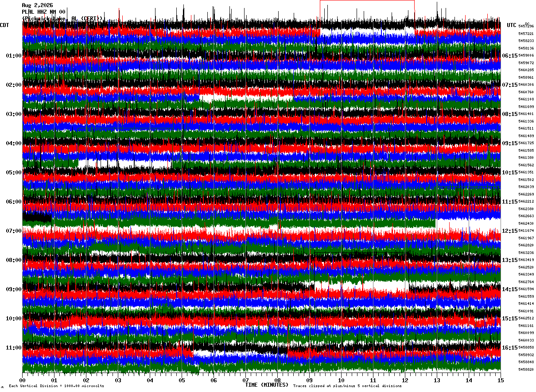Click the DC offset value "5462663"

coord(526,216)
